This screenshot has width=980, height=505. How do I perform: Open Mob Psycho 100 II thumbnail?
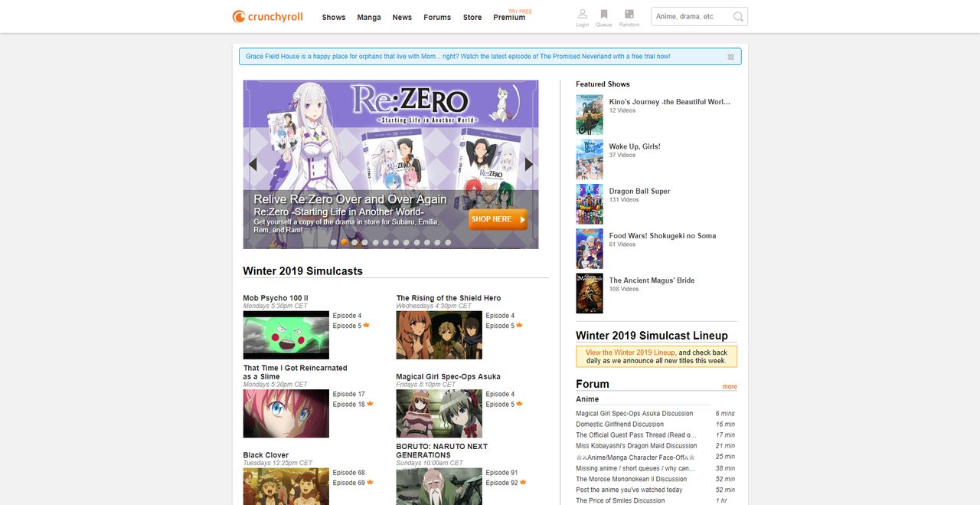tap(286, 335)
